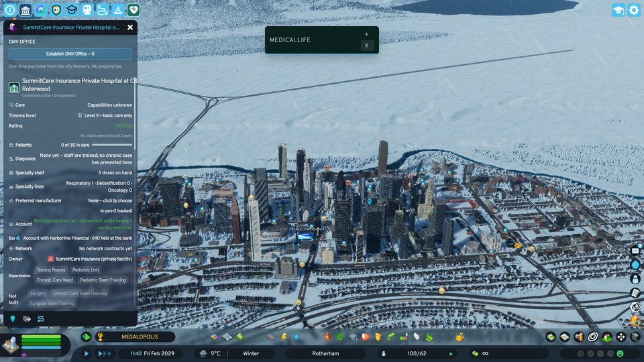Open the water droplet tool
Image resolution: width=644 pixels, height=362 pixels.
(297, 337)
